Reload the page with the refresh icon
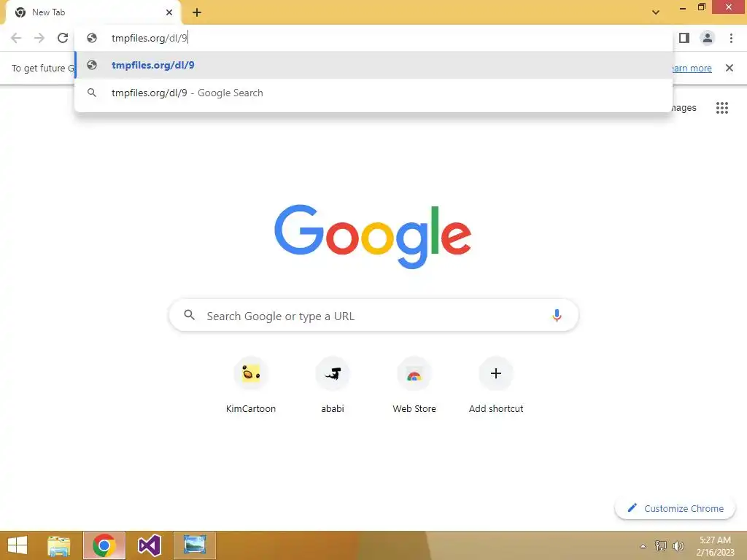 pos(63,38)
